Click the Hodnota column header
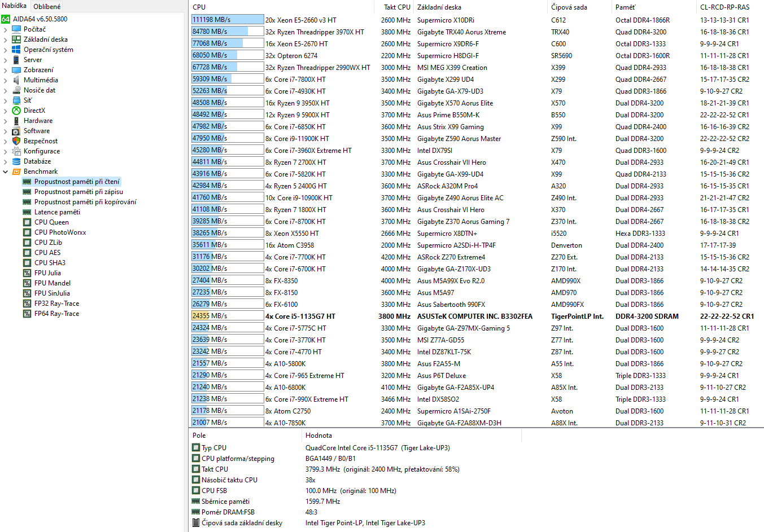The image size is (764, 532). point(412,436)
